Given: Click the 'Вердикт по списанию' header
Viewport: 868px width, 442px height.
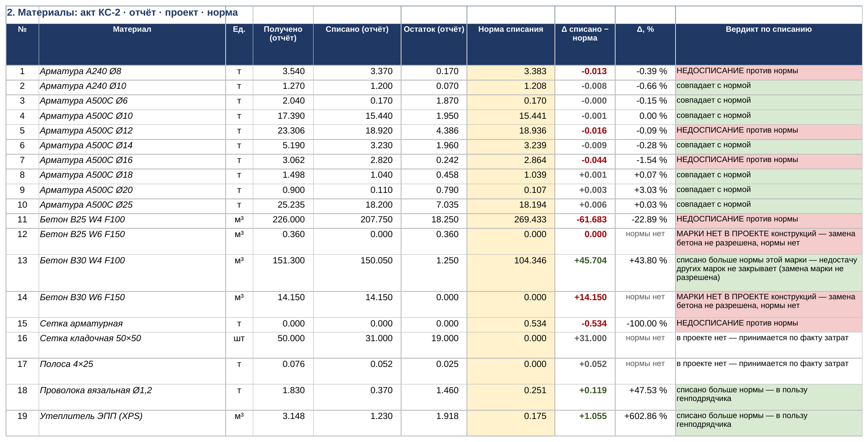Looking at the screenshot, I should coord(769,45).
